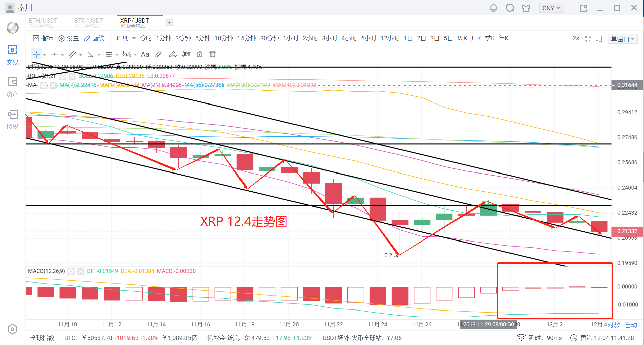Select the crosshair cursor tool
The image size is (644, 345).
click(x=36, y=54)
